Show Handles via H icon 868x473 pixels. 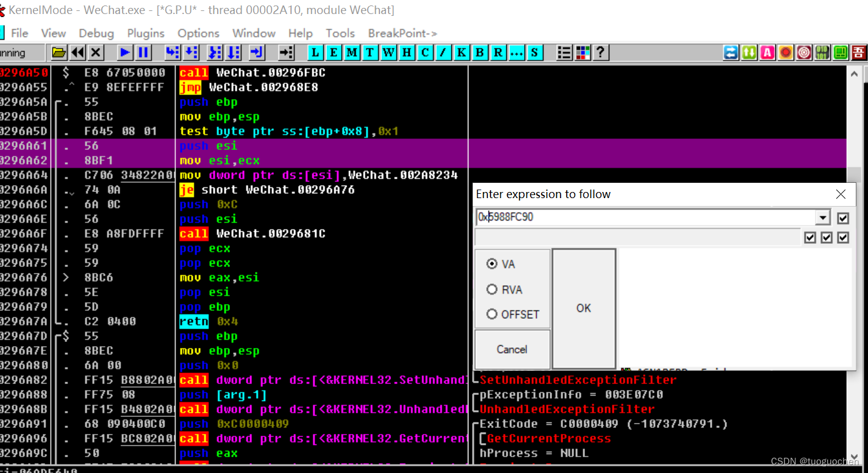point(407,52)
